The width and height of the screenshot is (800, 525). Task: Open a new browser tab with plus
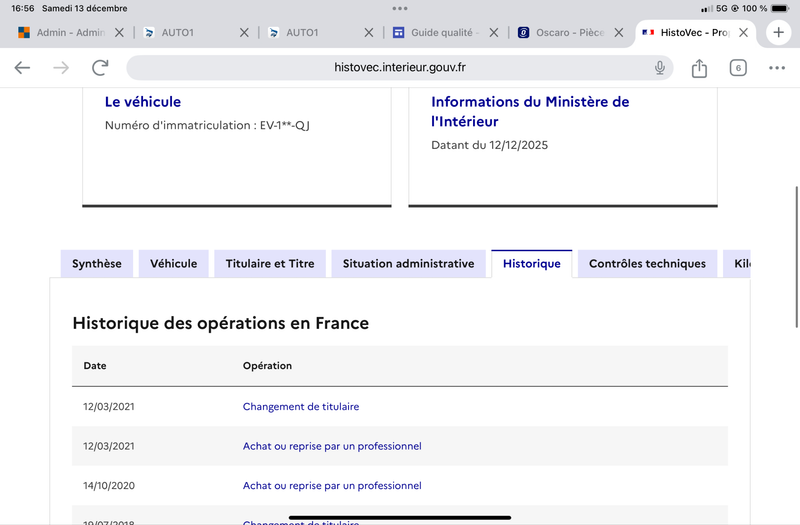tap(778, 32)
